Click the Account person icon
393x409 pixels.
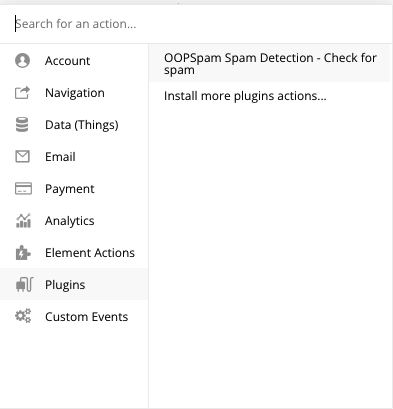pos(22,61)
